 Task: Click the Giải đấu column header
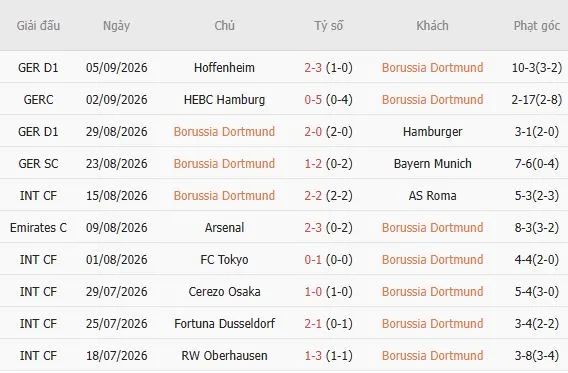[38, 26]
